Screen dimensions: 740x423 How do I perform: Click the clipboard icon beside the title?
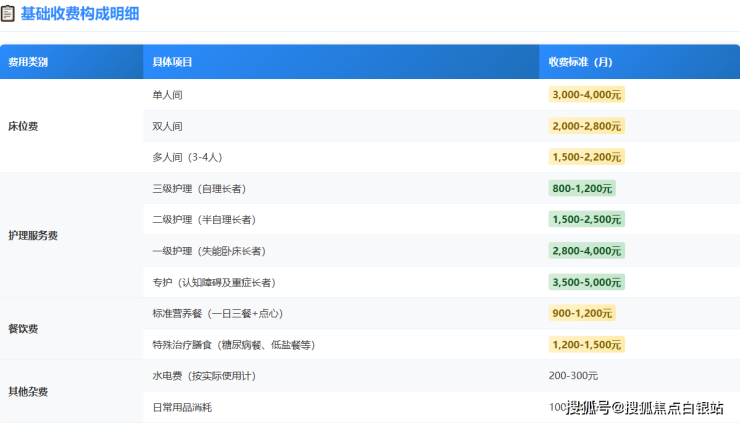[x=9, y=14]
